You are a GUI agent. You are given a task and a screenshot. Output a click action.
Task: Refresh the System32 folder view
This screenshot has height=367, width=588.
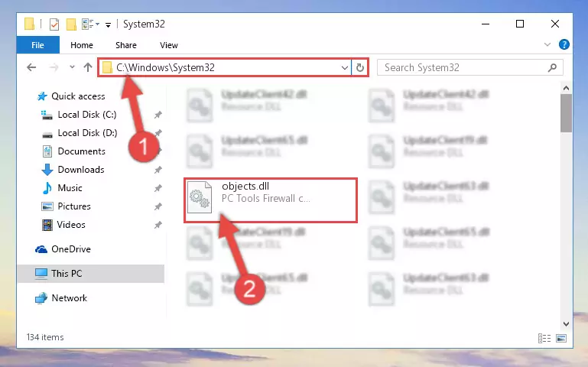(x=360, y=67)
